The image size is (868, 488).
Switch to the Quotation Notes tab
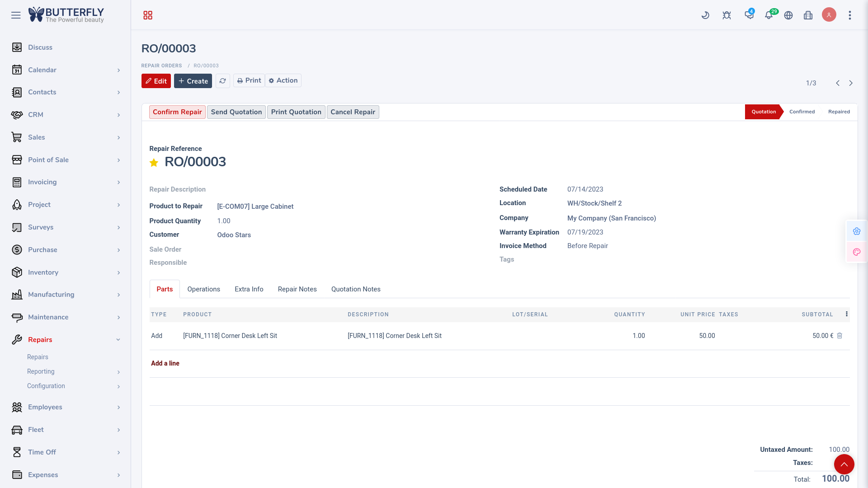(x=356, y=289)
